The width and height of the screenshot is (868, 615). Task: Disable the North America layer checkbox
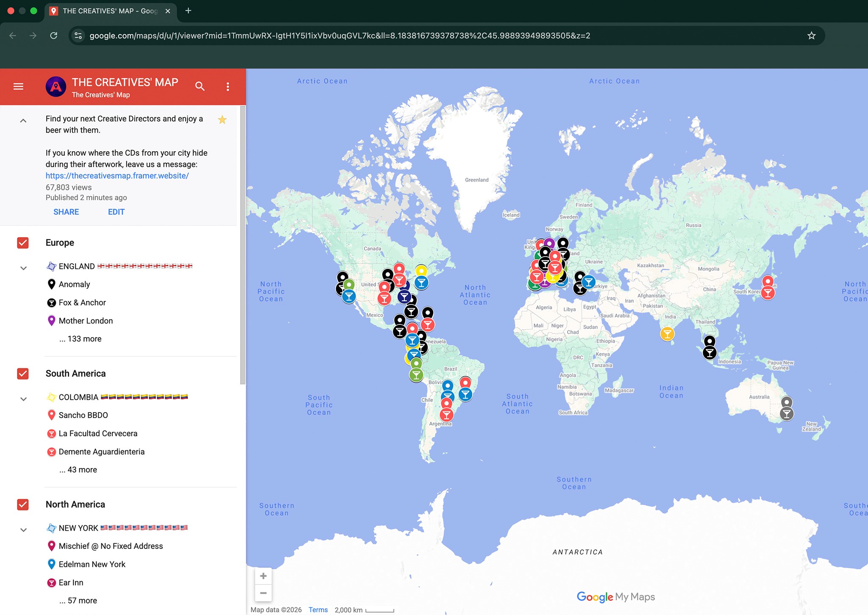pyautogui.click(x=23, y=504)
